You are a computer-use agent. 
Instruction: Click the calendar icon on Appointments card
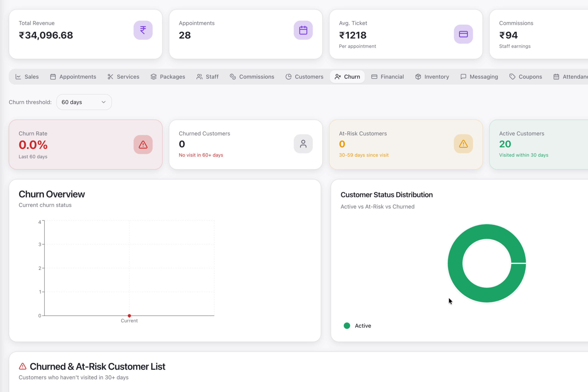(303, 30)
